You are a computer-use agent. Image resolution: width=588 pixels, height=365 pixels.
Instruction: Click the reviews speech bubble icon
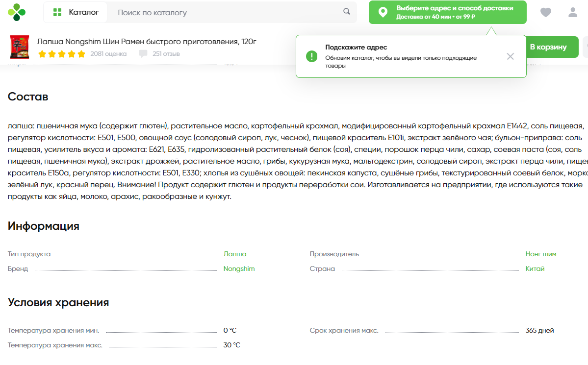[143, 54]
